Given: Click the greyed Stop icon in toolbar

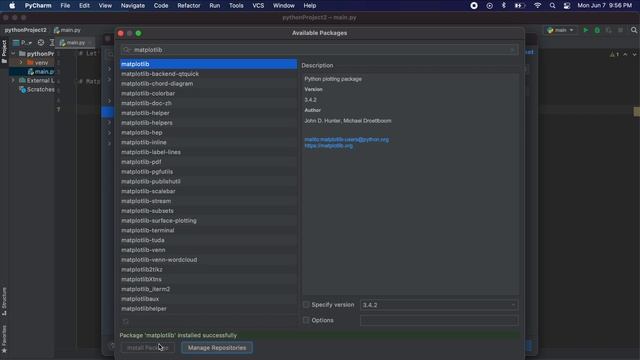Looking at the screenshot, I should point(620,30).
